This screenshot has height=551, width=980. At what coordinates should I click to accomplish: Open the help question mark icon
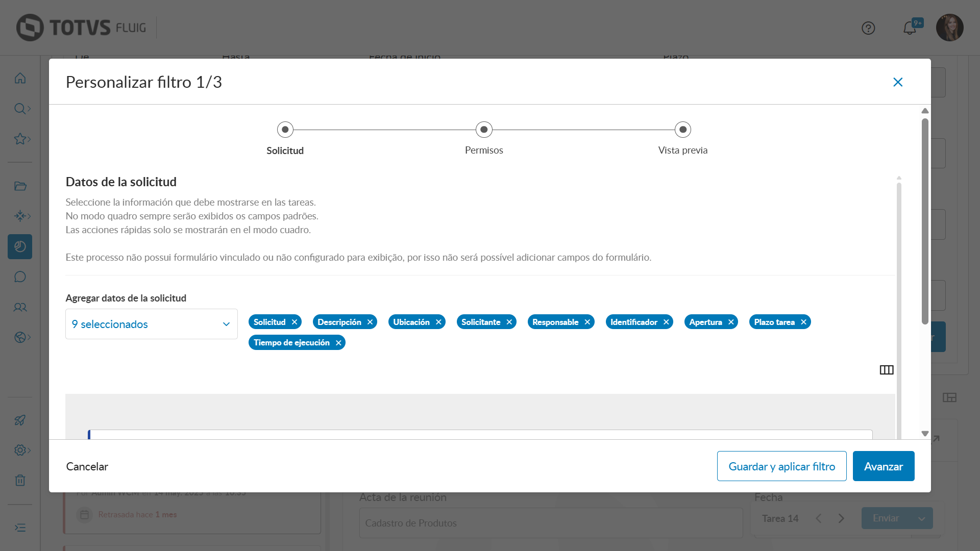click(868, 28)
